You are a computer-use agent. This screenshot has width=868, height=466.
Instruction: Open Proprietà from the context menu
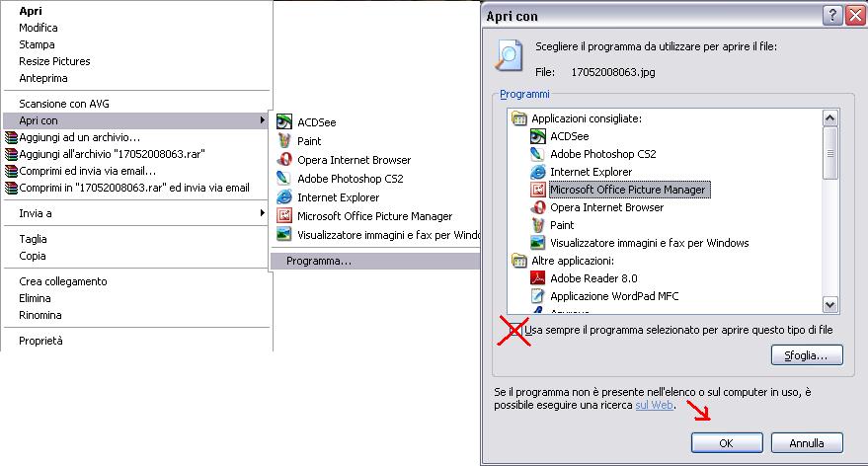pos(40,341)
